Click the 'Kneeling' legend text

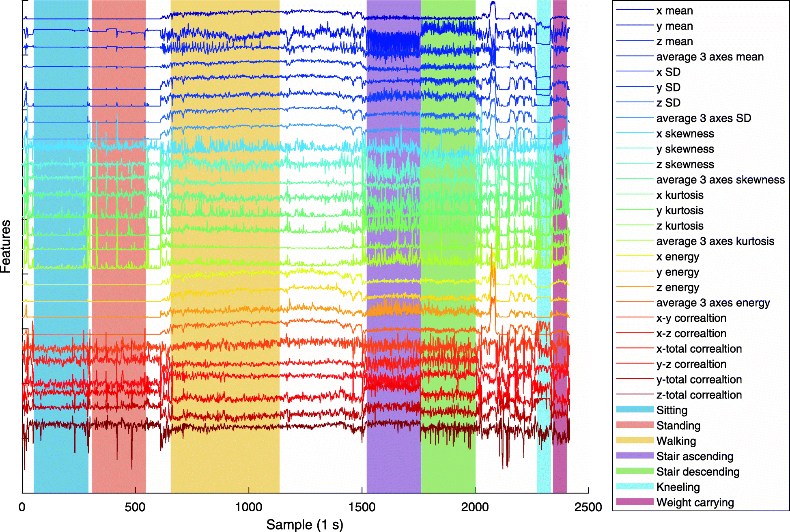tap(678, 487)
